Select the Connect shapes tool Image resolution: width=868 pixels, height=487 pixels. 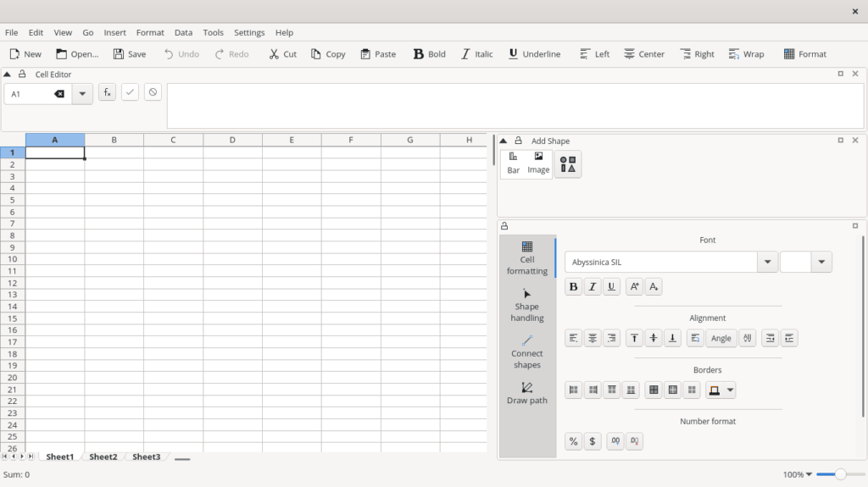[x=526, y=351]
